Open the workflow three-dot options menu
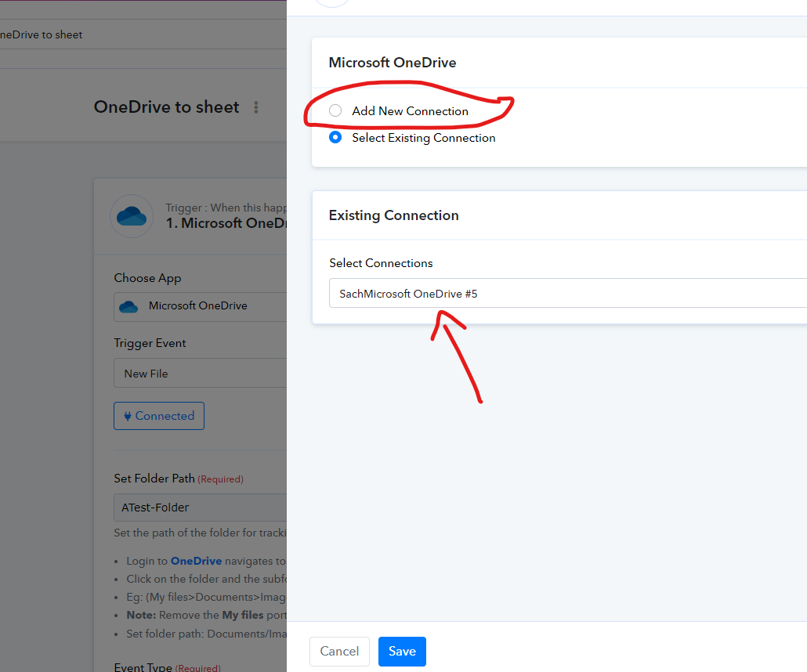 click(255, 107)
